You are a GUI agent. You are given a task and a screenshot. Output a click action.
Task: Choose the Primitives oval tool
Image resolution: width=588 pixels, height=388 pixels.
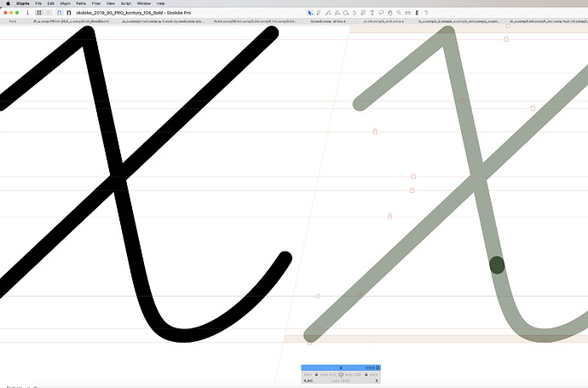coord(346,13)
